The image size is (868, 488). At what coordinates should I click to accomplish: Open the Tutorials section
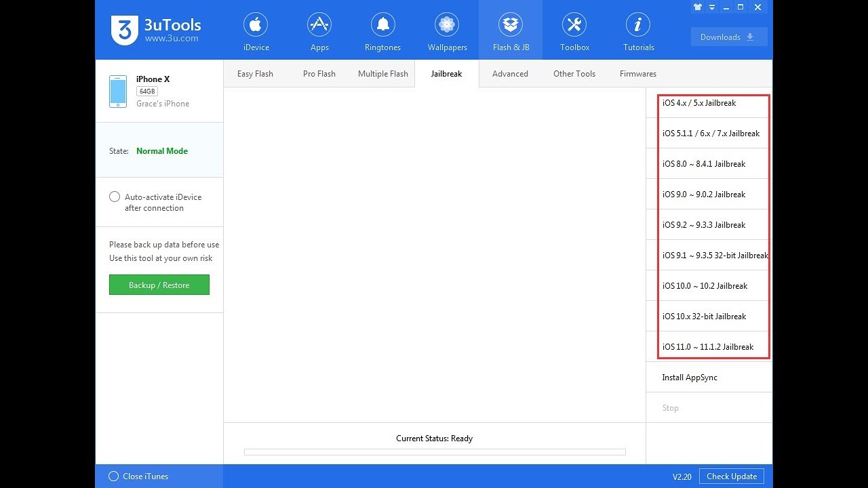(x=638, y=31)
